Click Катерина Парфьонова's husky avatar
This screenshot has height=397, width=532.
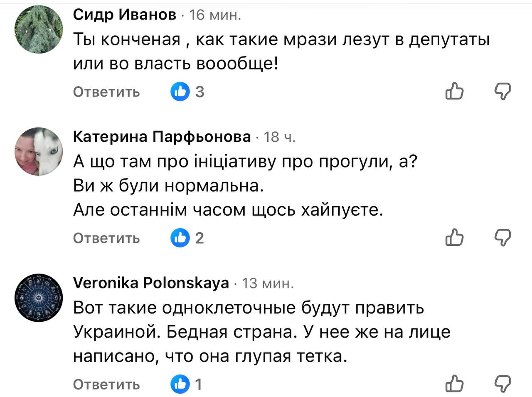[39, 151]
